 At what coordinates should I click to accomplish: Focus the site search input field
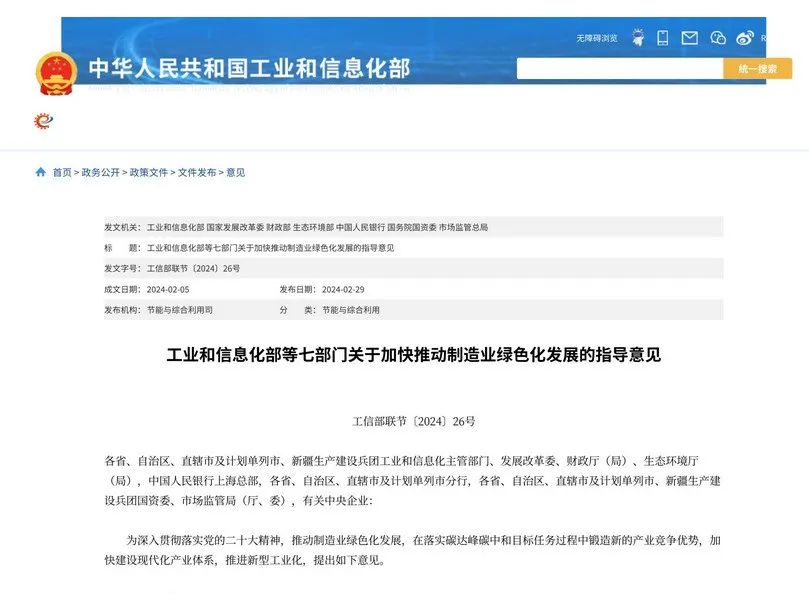pos(620,69)
